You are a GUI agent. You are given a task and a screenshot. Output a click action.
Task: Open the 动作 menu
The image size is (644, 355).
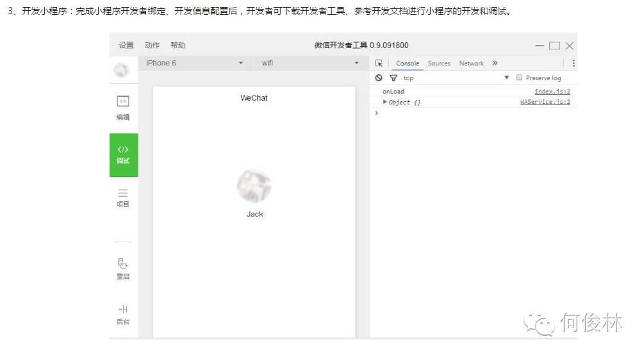coord(152,45)
